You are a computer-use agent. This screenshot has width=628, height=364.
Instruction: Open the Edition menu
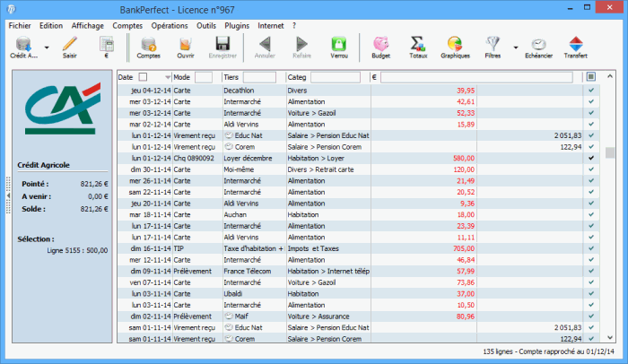point(51,26)
